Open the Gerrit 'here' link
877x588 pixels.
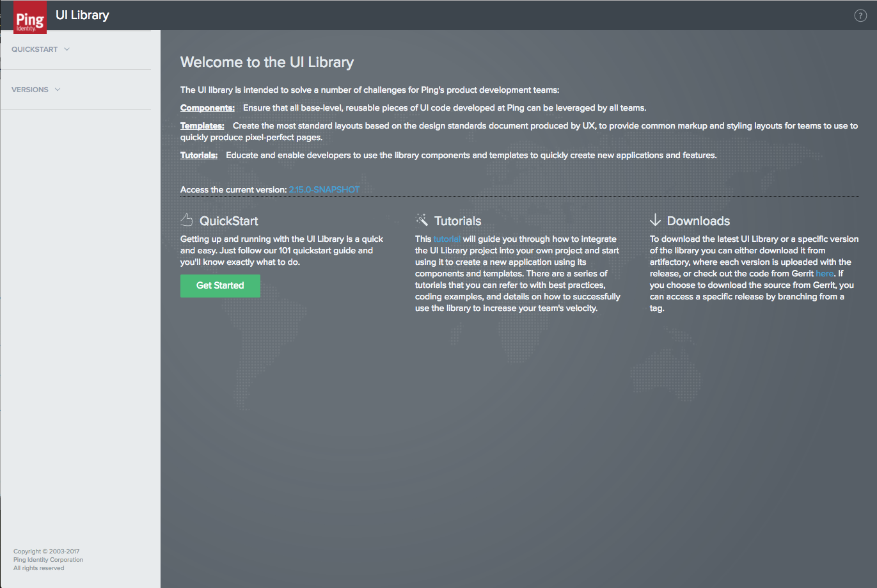coord(825,274)
